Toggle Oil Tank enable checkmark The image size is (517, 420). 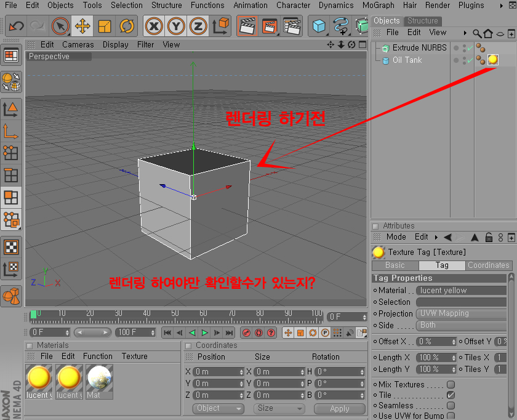[470, 60]
